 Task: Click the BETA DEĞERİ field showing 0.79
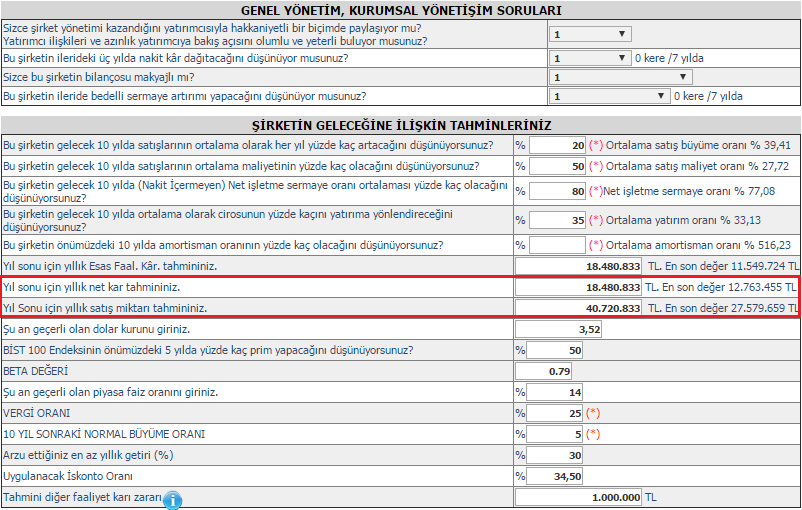(543, 371)
